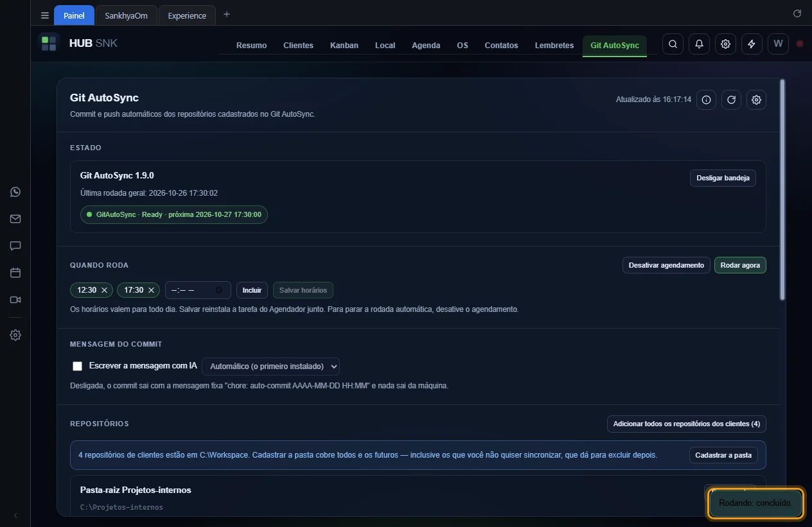812x527 pixels.
Task: Open the calendar icon in the left sidebar
Action: 15,273
